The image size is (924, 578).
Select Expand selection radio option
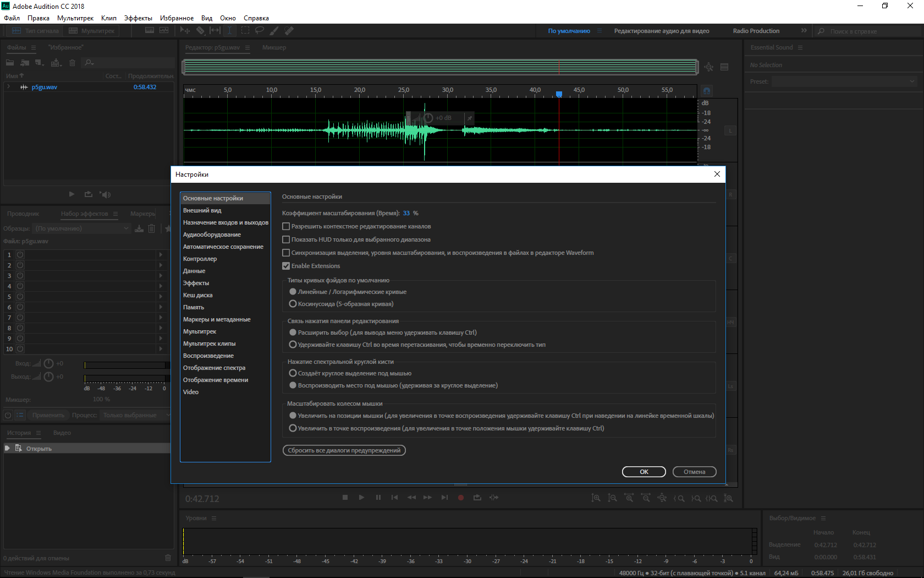coord(293,332)
